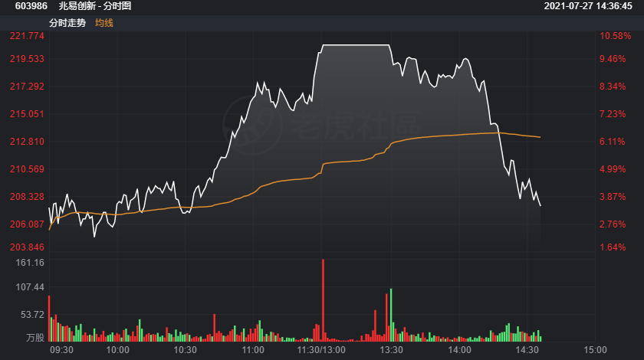Click time axis label 14:00
This screenshot has width=644, height=360.
tap(459, 350)
